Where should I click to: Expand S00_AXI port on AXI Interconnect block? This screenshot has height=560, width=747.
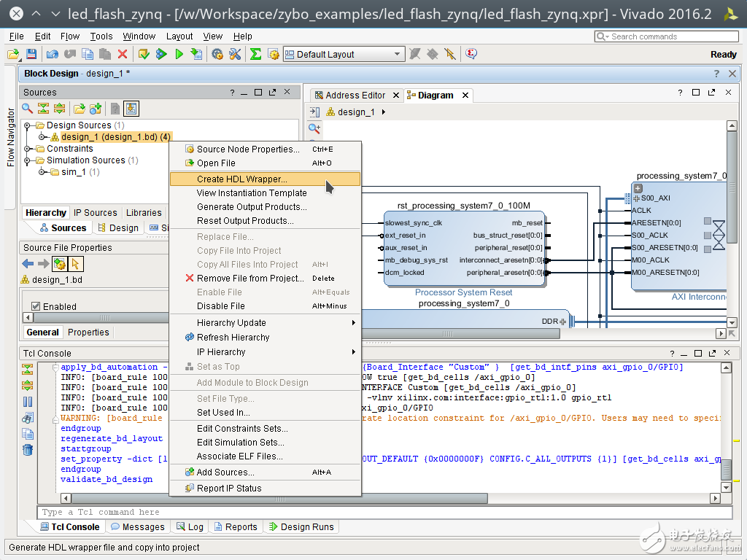(x=636, y=198)
